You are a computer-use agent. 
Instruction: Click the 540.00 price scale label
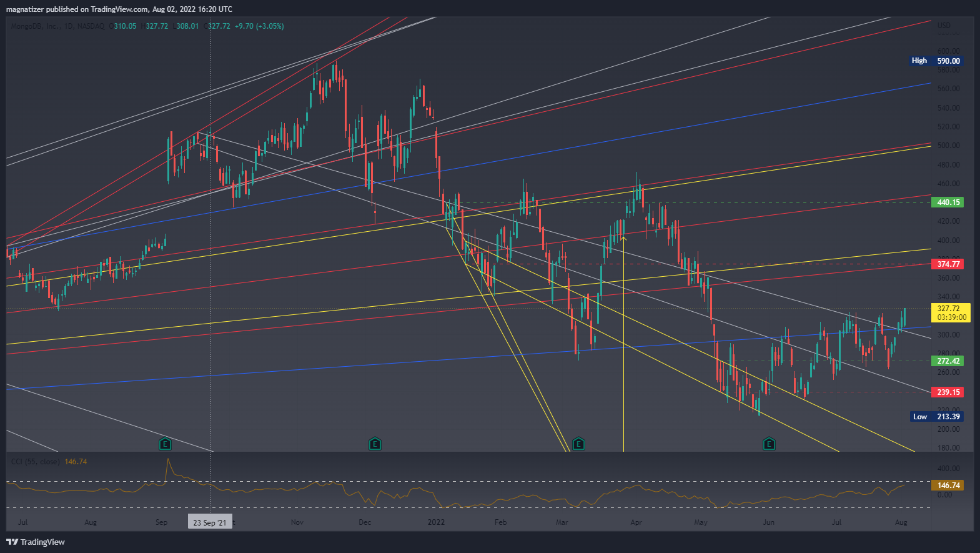pyautogui.click(x=948, y=108)
